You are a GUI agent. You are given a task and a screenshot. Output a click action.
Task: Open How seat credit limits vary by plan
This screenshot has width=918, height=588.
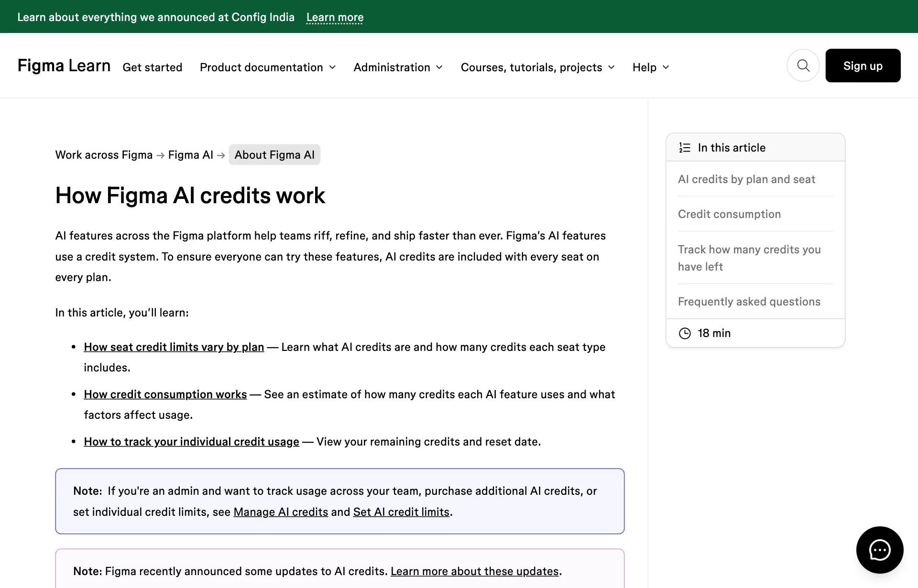coord(174,347)
